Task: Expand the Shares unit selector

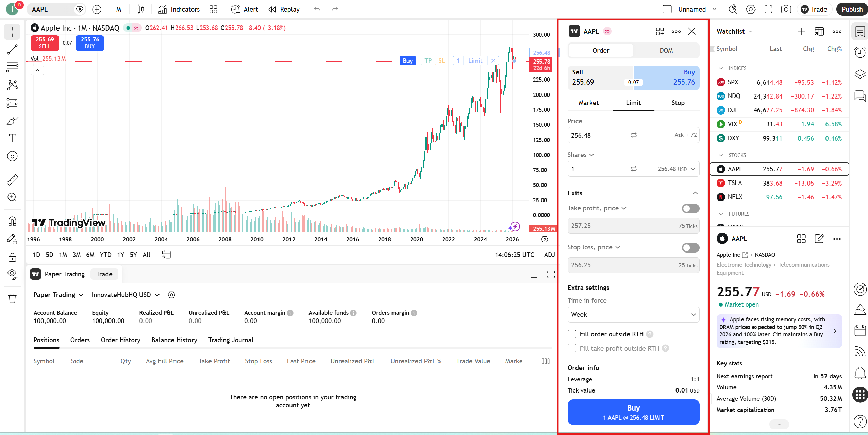Action: click(x=591, y=155)
